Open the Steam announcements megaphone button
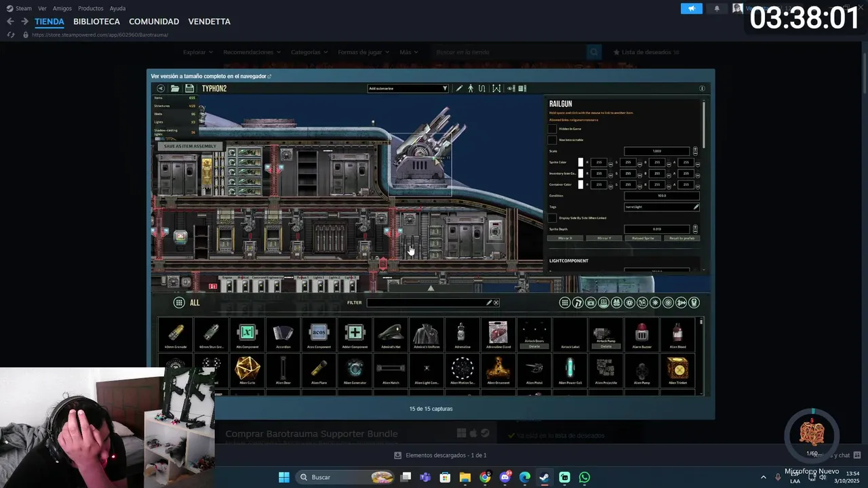The image size is (868, 488). point(692,9)
